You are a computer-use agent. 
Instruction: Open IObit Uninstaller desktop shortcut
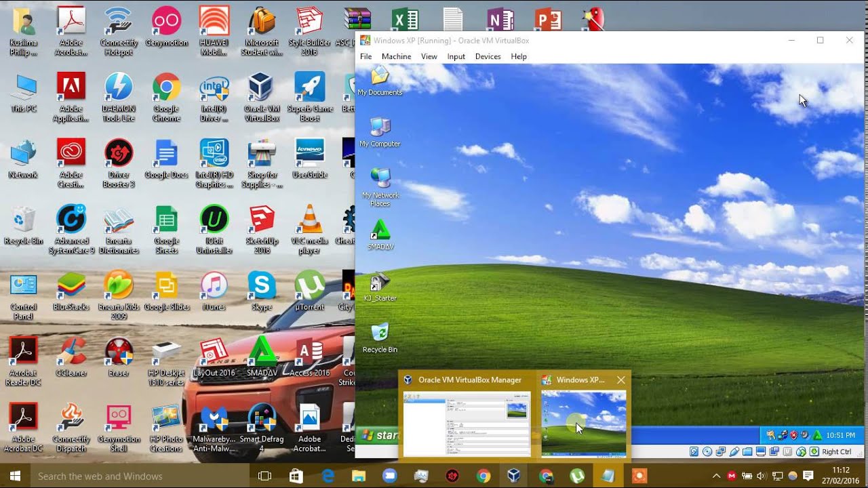214,230
